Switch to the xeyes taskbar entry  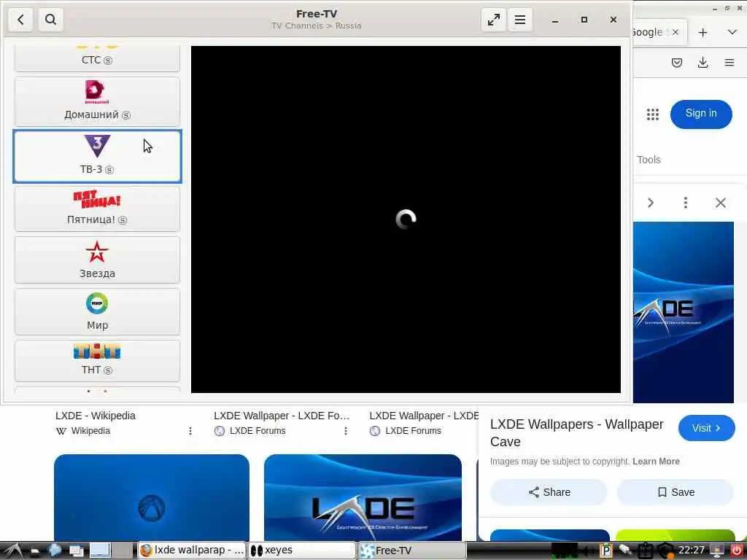[x=302, y=551]
